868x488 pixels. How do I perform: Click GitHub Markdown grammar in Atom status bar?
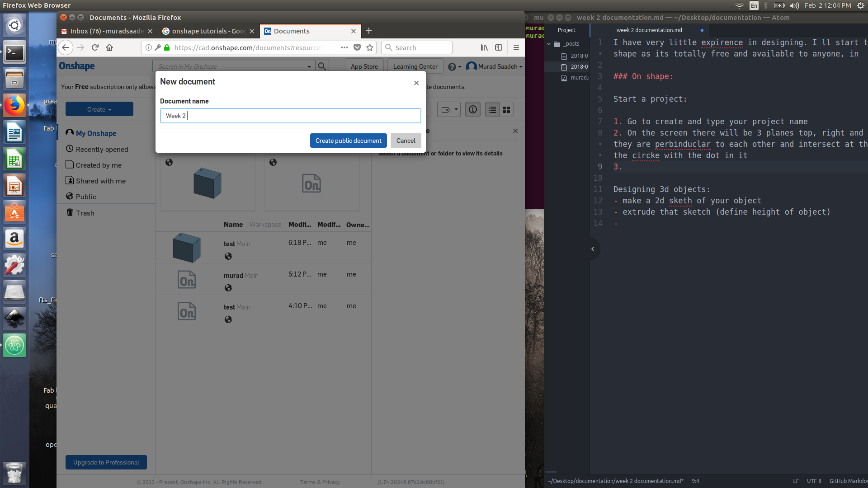848,481
